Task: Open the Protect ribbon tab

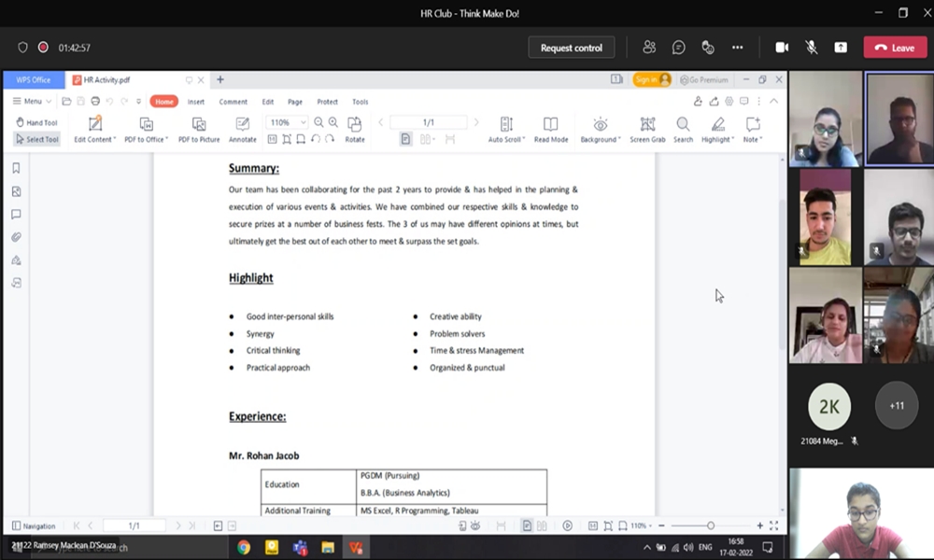Action: click(x=327, y=102)
